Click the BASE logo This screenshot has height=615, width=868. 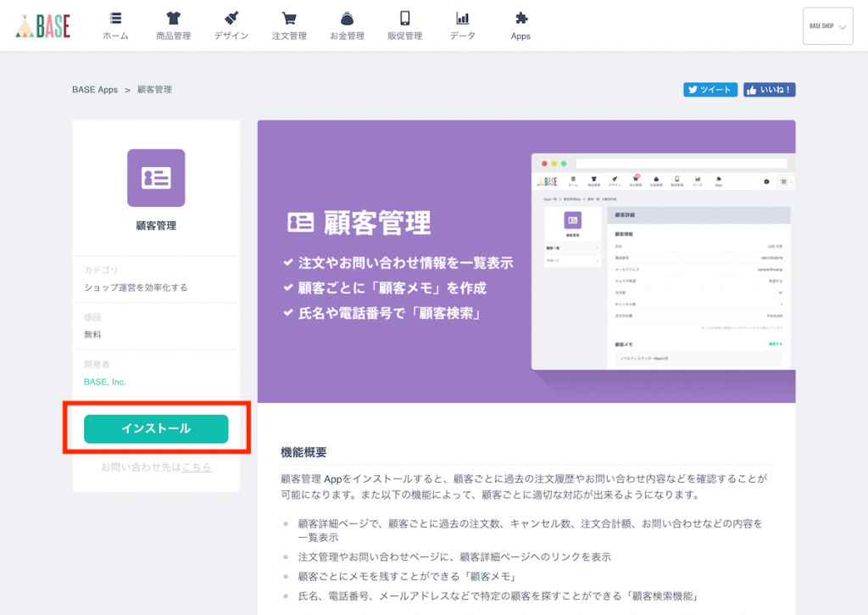tap(42, 26)
